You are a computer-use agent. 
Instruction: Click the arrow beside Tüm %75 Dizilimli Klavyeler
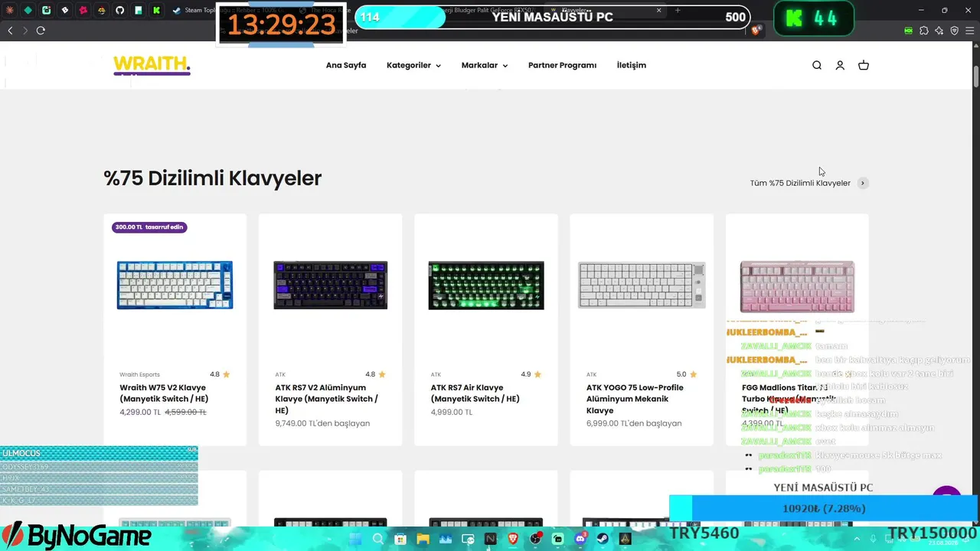tap(863, 183)
